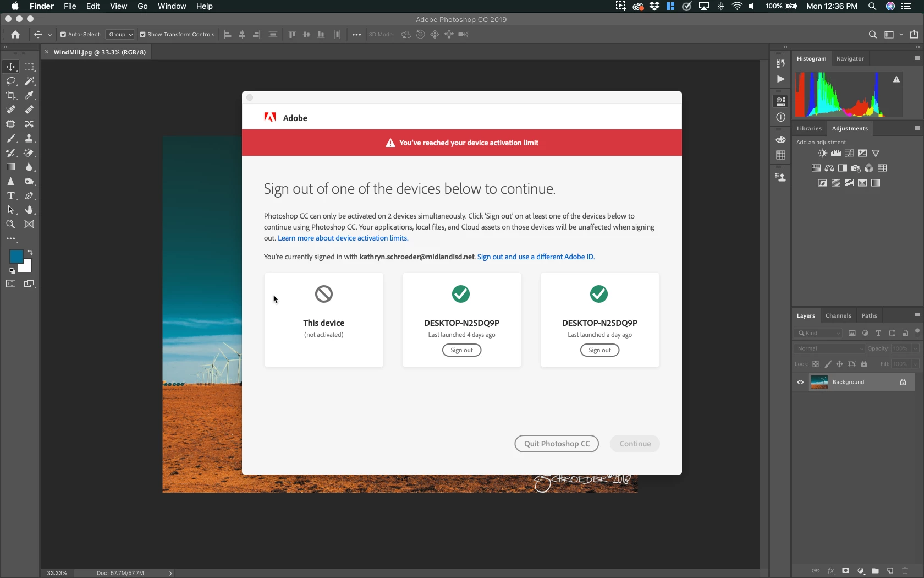924x578 pixels.
Task: Open Learn more about device activation limits
Action: click(x=343, y=238)
